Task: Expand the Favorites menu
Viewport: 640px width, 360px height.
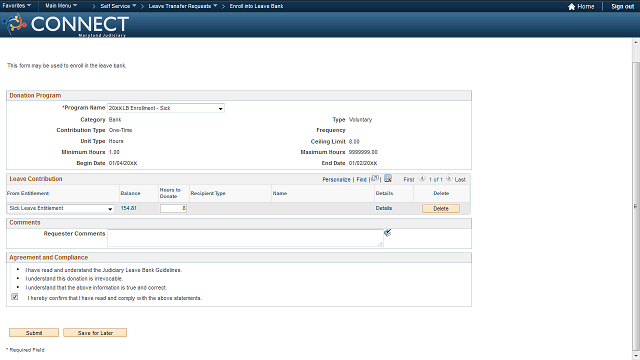Action: (16, 6)
